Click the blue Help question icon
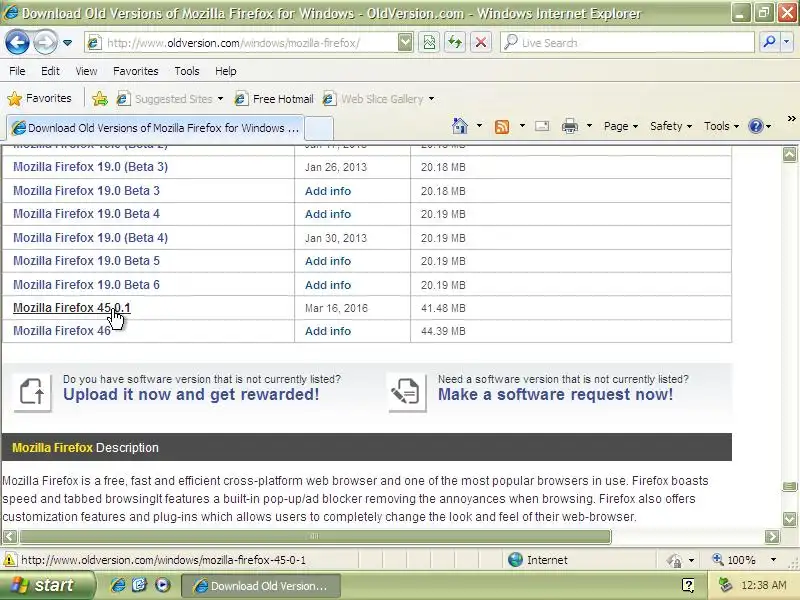Image resolution: width=800 pixels, height=600 pixels. click(756, 126)
